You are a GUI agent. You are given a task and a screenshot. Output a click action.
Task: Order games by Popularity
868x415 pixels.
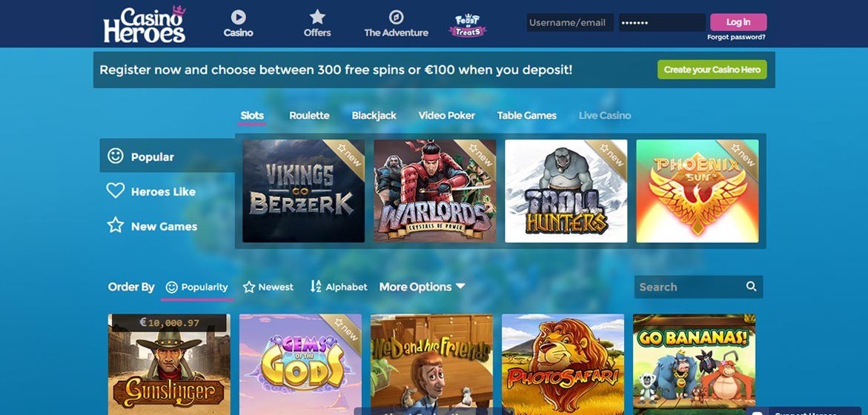coord(197,288)
